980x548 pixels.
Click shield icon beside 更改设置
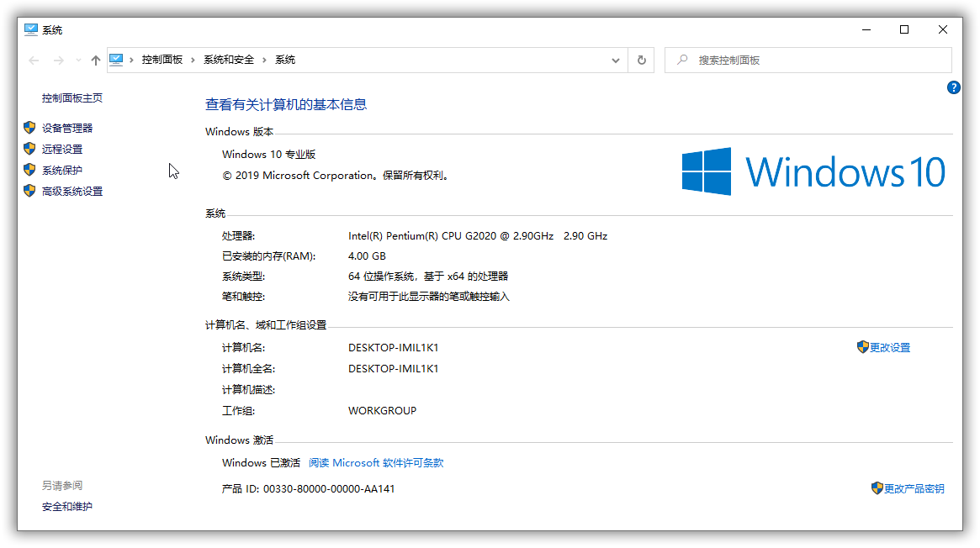pyautogui.click(x=862, y=347)
